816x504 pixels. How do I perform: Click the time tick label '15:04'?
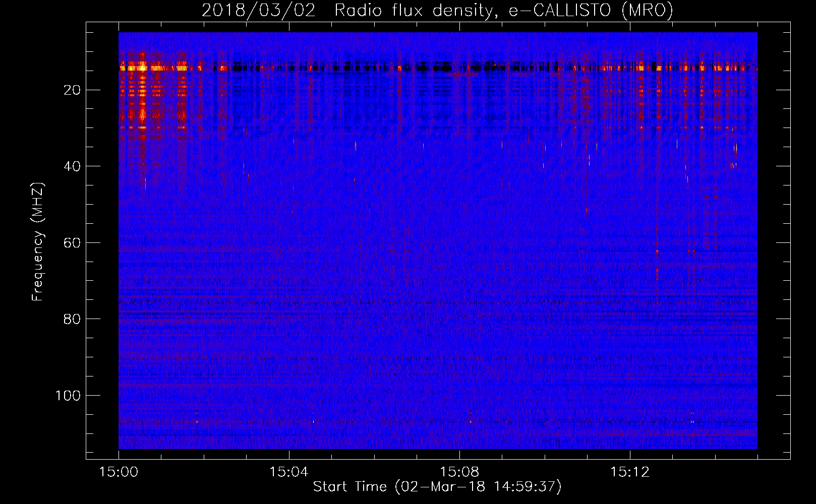click(288, 472)
